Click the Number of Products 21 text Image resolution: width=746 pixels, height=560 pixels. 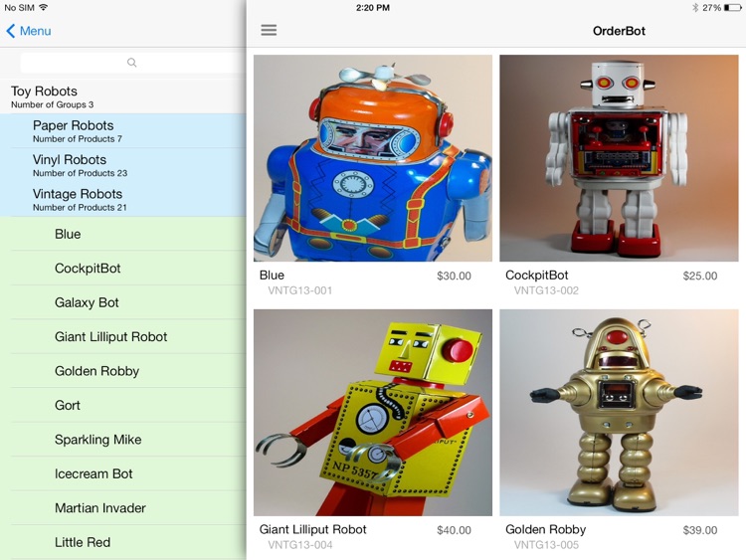coord(80,208)
